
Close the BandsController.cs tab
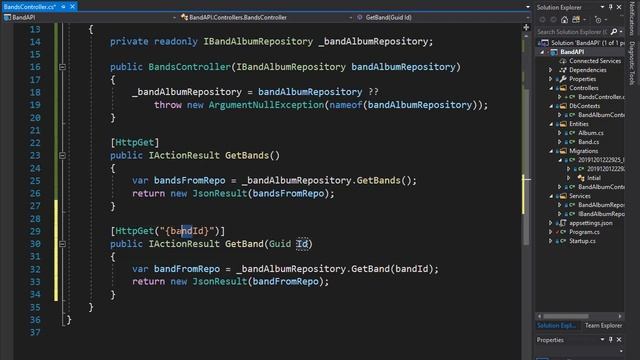72,7
